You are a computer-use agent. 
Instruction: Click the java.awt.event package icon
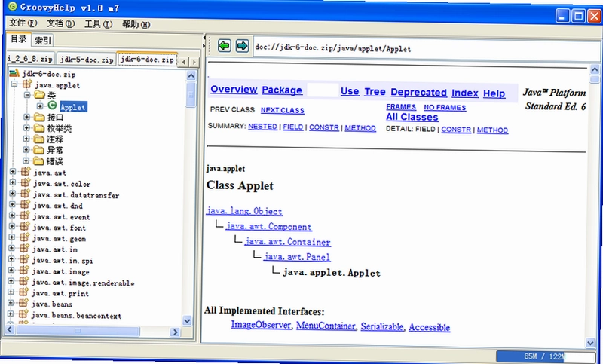25,216
